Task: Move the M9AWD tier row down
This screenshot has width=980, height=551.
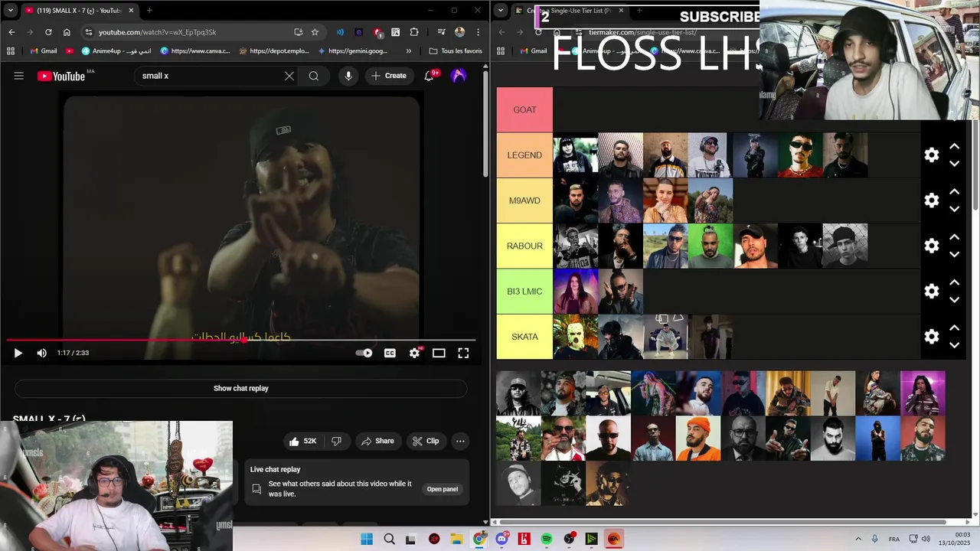Action: (955, 209)
